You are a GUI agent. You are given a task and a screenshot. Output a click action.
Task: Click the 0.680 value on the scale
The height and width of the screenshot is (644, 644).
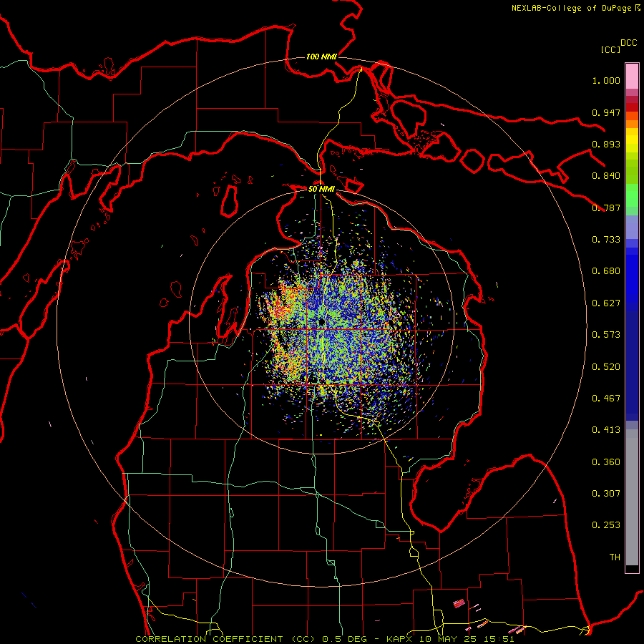[x=606, y=271]
